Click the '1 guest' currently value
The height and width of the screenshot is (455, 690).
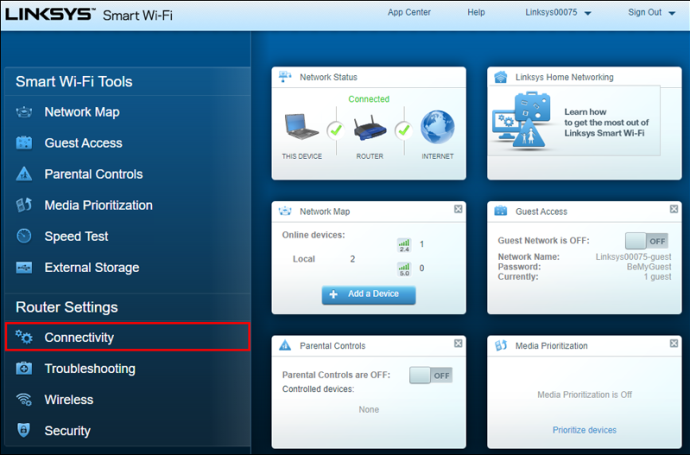(x=657, y=277)
